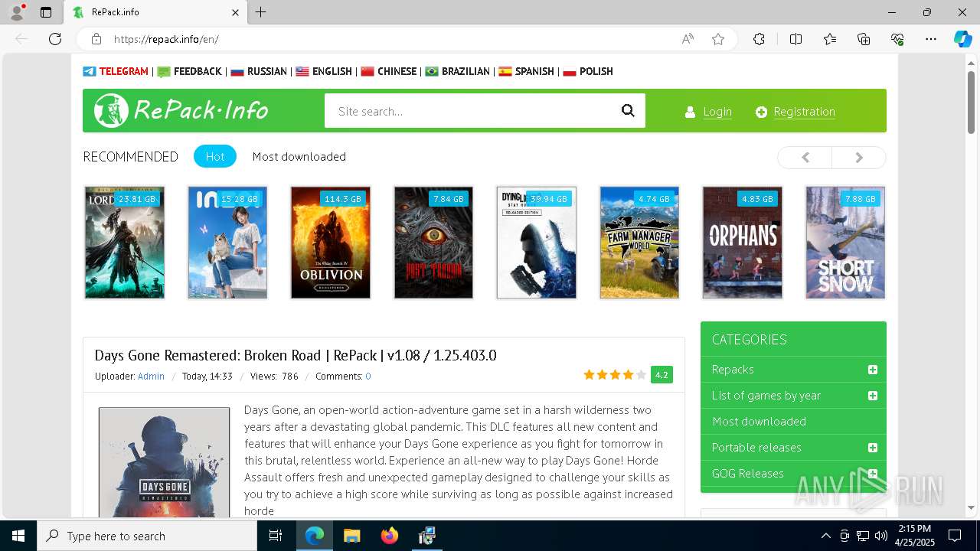The image size is (980, 551).
Task: Open the GOG Releases category link
Action: tap(748, 474)
